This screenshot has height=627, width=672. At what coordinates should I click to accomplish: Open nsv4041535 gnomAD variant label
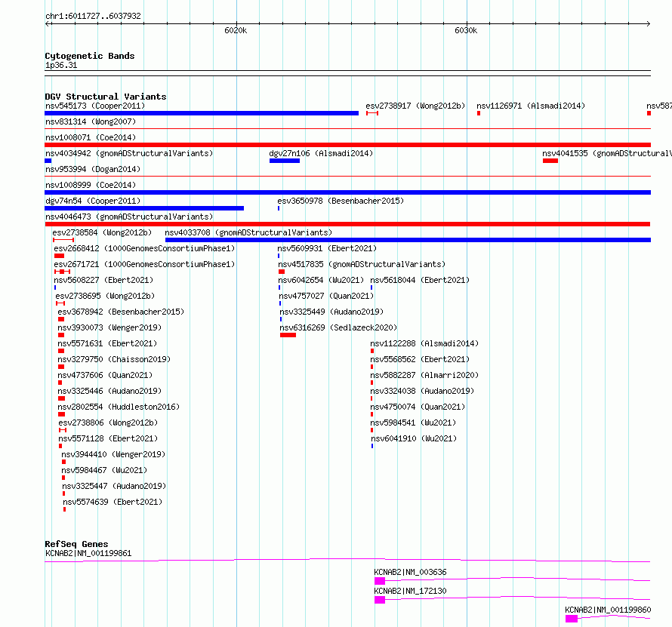(607, 153)
